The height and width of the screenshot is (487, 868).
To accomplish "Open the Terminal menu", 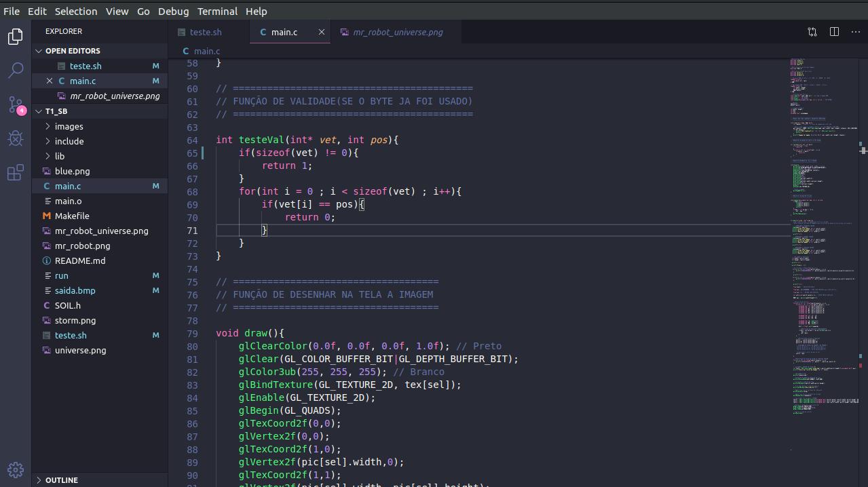I will coord(217,12).
